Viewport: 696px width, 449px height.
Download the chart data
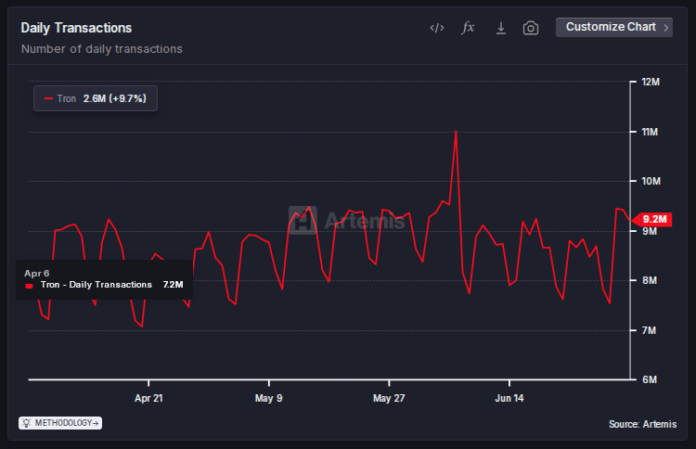point(501,28)
